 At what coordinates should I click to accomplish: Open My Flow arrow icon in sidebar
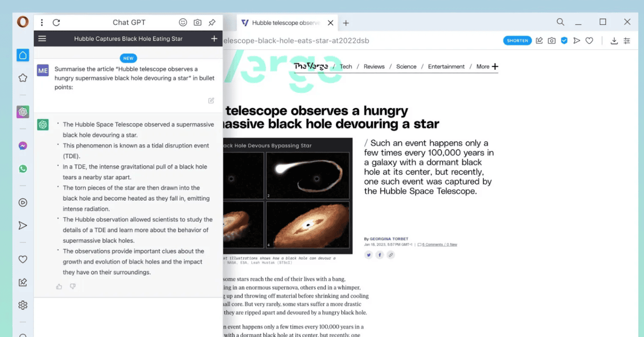[x=23, y=226]
